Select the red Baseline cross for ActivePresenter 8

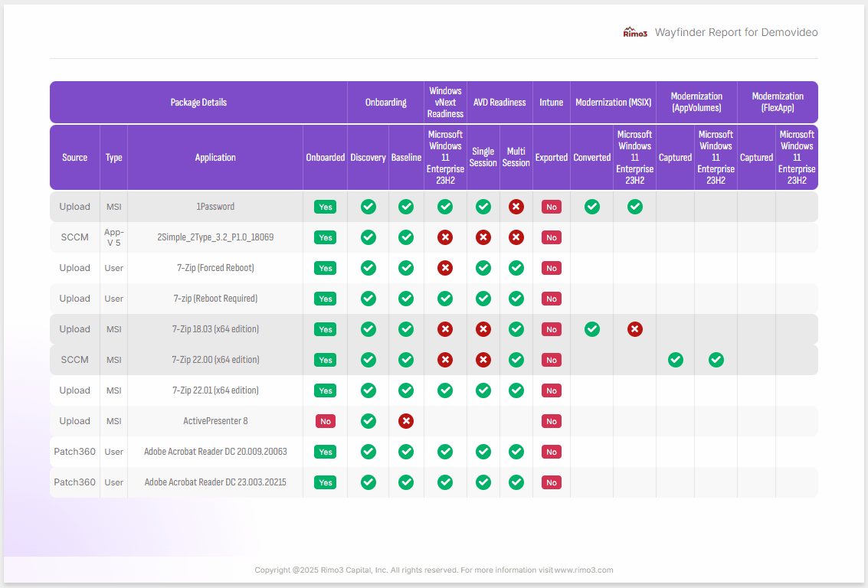pos(406,421)
